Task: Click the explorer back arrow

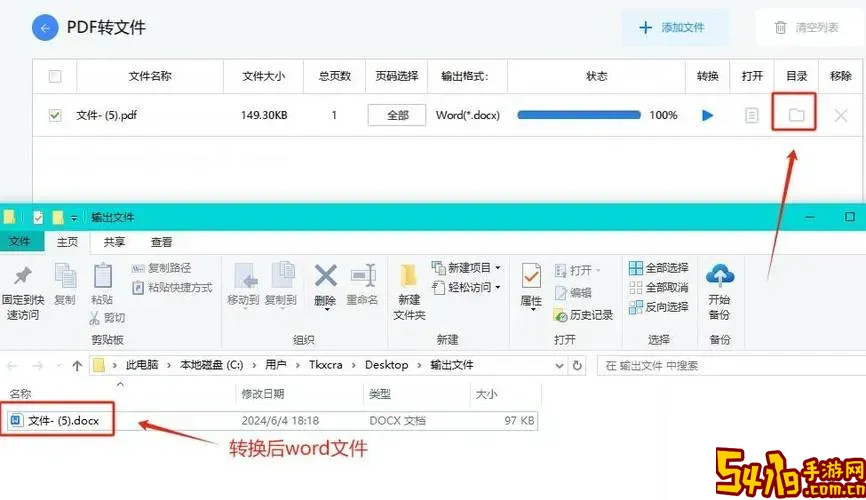Action: click(x=12, y=365)
